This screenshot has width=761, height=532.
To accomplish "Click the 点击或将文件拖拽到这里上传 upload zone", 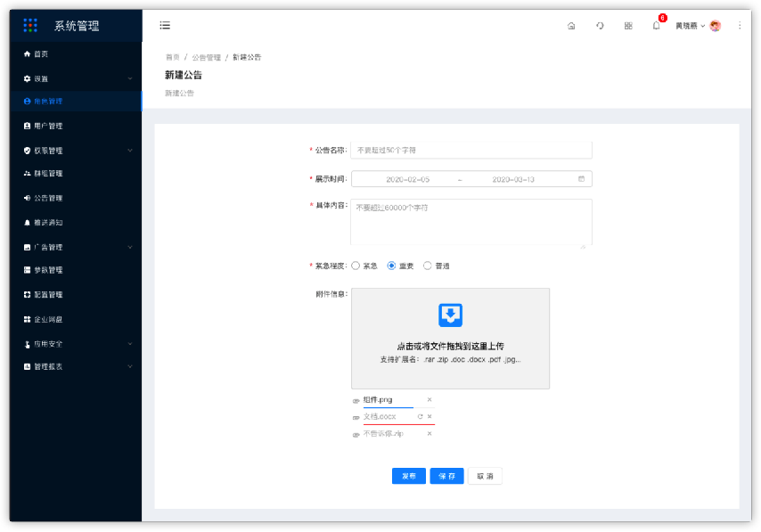I will point(450,339).
